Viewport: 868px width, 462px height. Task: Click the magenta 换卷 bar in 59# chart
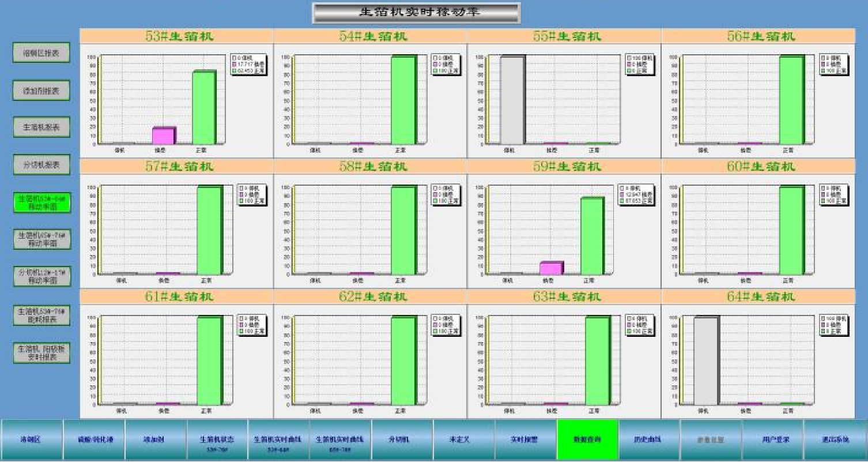pos(552,268)
